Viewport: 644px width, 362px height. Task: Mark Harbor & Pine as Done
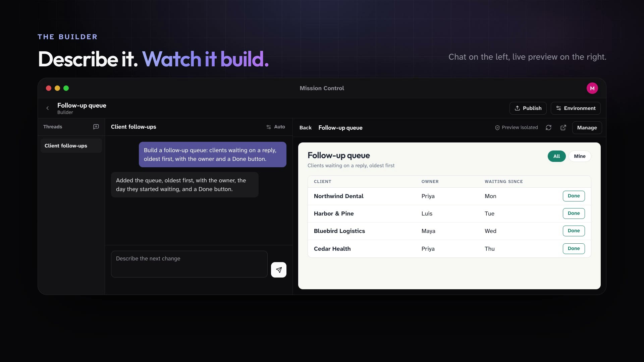pos(574,214)
